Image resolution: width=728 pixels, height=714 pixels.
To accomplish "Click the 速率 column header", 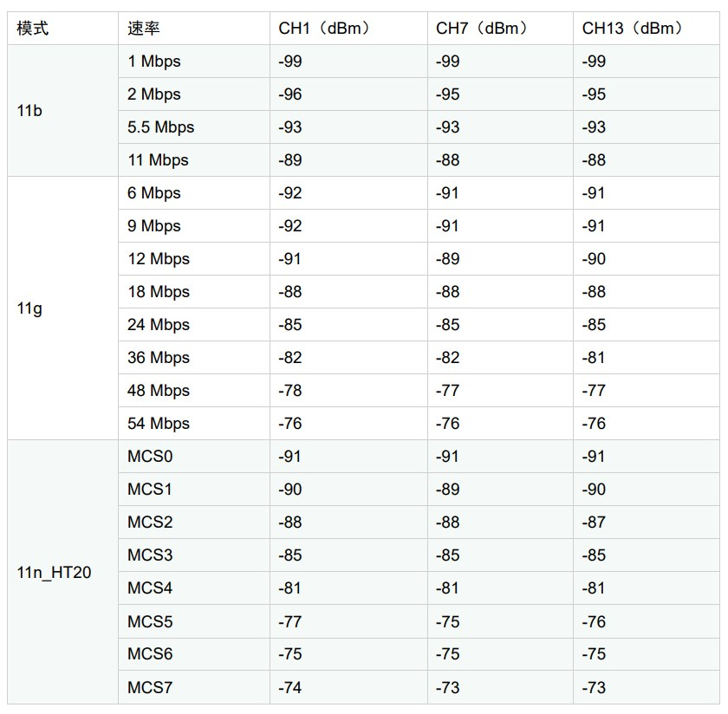I will tap(194, 29).
